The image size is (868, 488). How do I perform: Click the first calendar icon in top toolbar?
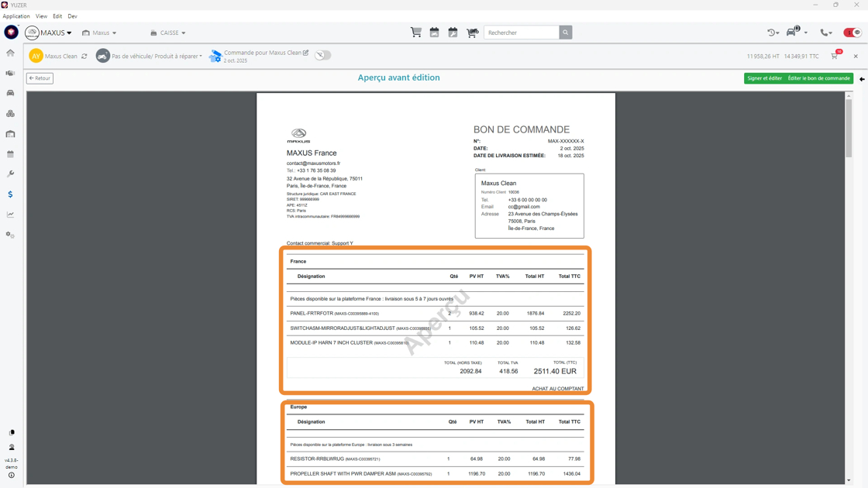pyautogui.click(x=435, y=33)
